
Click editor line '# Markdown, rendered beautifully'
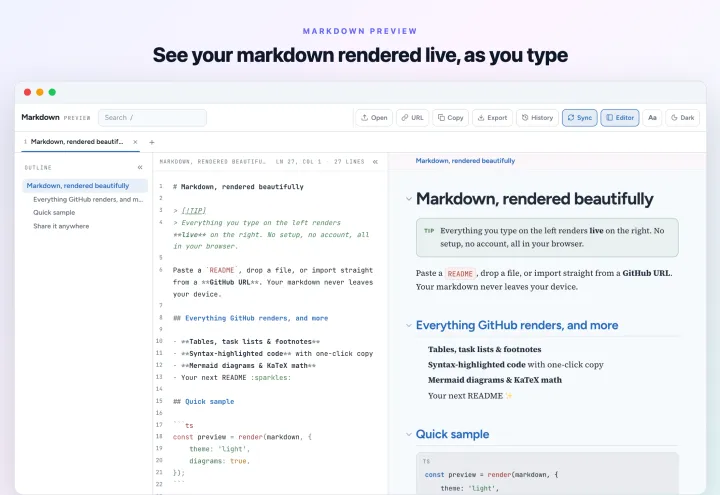coord(238,187)
